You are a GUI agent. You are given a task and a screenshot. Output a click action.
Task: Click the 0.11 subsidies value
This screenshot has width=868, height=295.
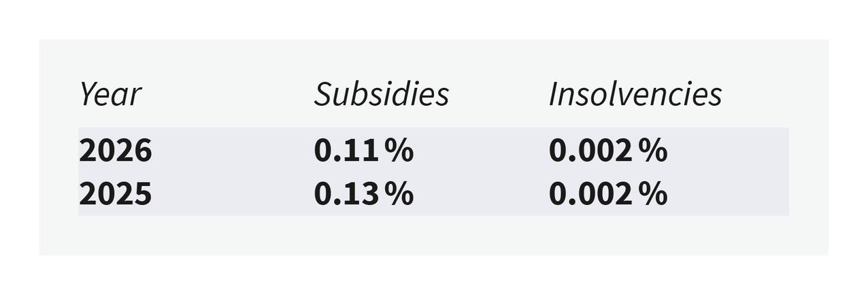point(346,151)
